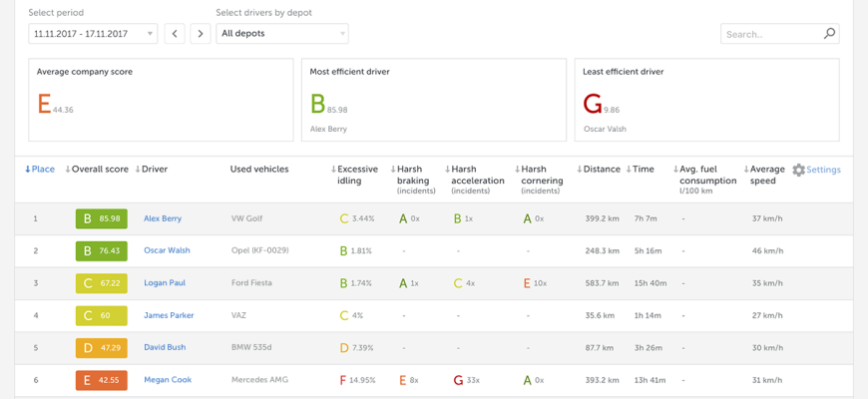Click the green B 85.98 score badge

pyautogui.click(x=102, y=218)
